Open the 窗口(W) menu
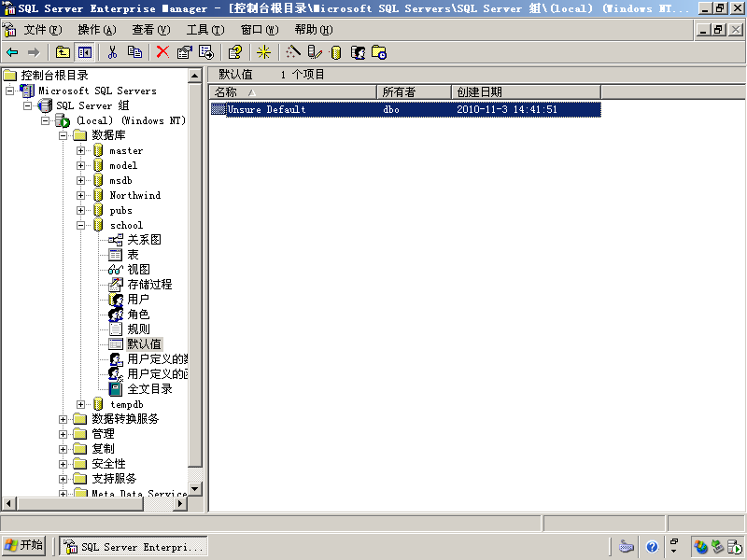 tap(260, 30)
